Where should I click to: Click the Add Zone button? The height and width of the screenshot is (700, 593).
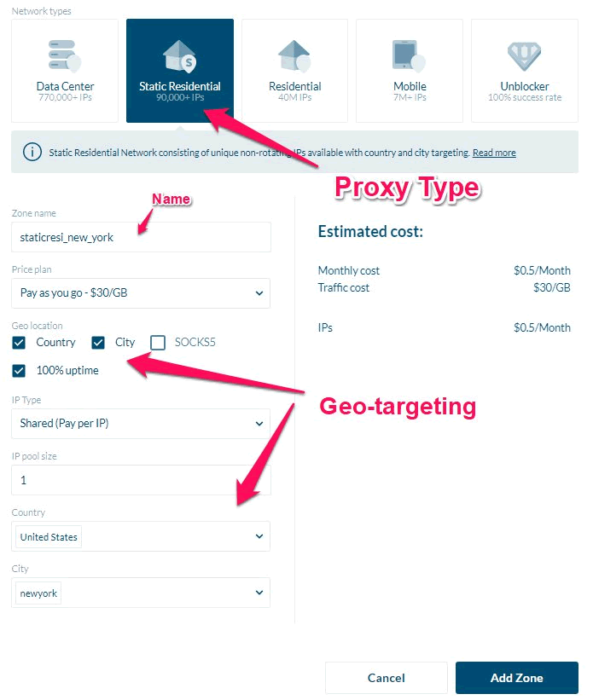(x=517, y=678)
